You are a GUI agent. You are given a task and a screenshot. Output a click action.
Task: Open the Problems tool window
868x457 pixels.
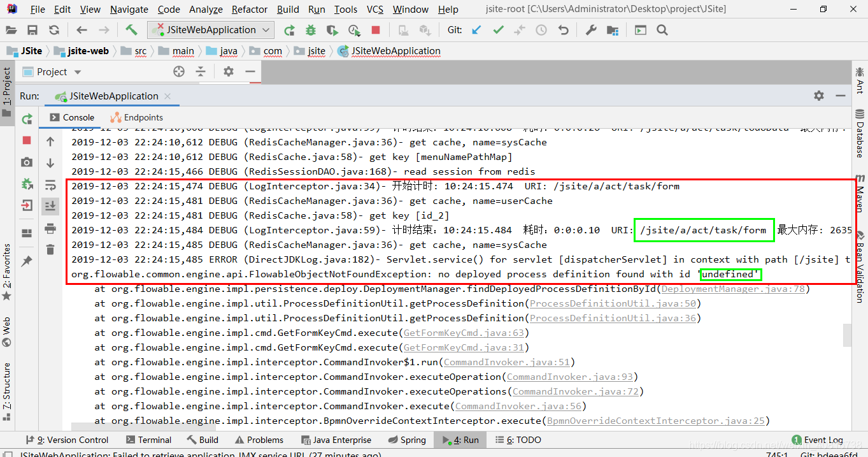point(259,440)
